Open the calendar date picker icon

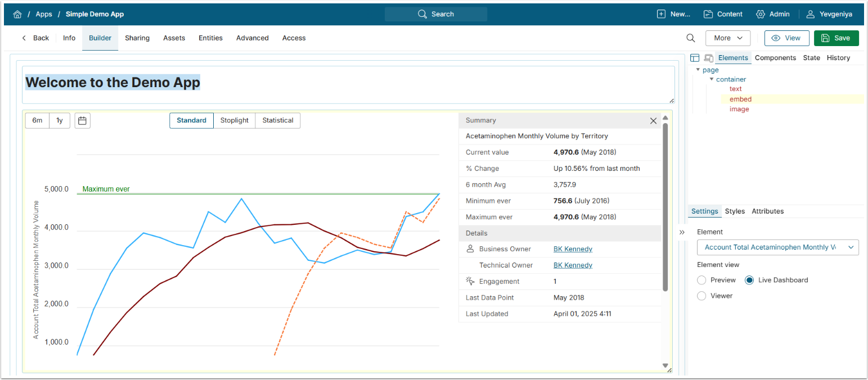tap(82, 120)
